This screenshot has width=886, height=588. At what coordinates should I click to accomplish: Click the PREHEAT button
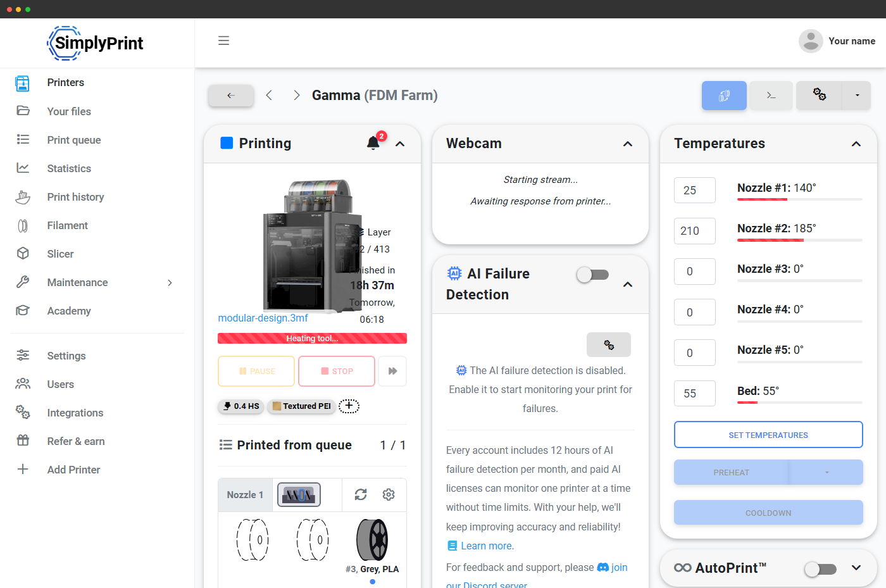click(731, 472)
